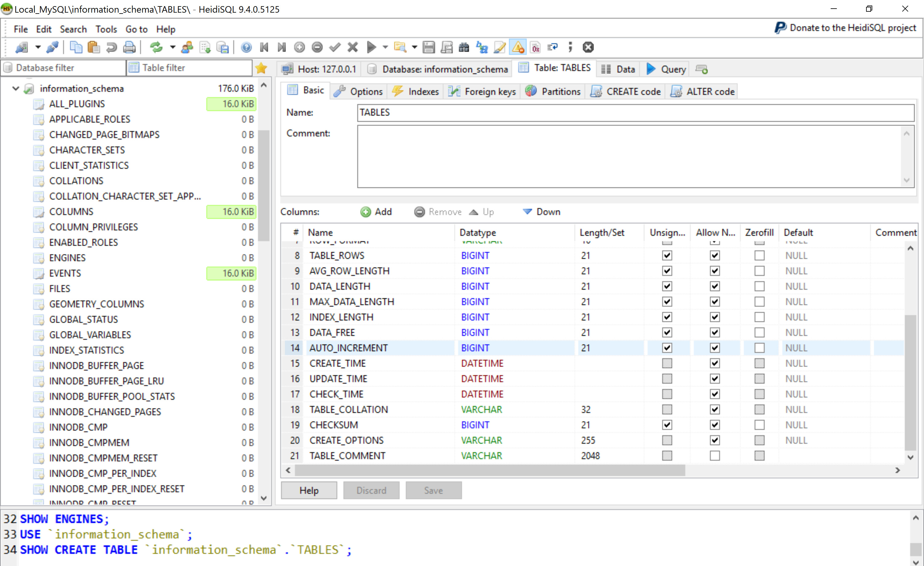
Task: Click Donate to the HeidiSQL project link
Action: coord(845,28)
